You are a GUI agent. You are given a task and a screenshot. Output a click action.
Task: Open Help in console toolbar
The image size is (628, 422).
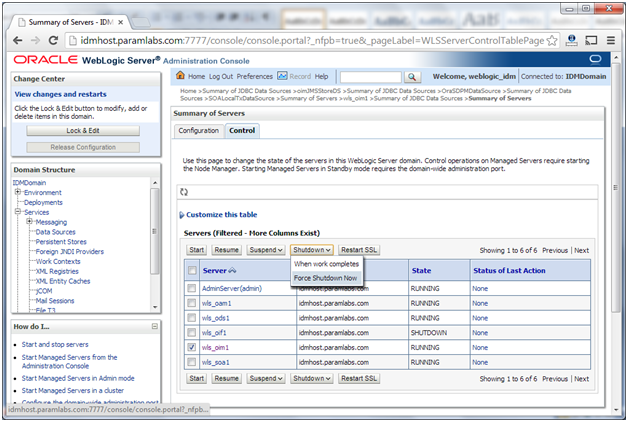(x=321, y=76)
